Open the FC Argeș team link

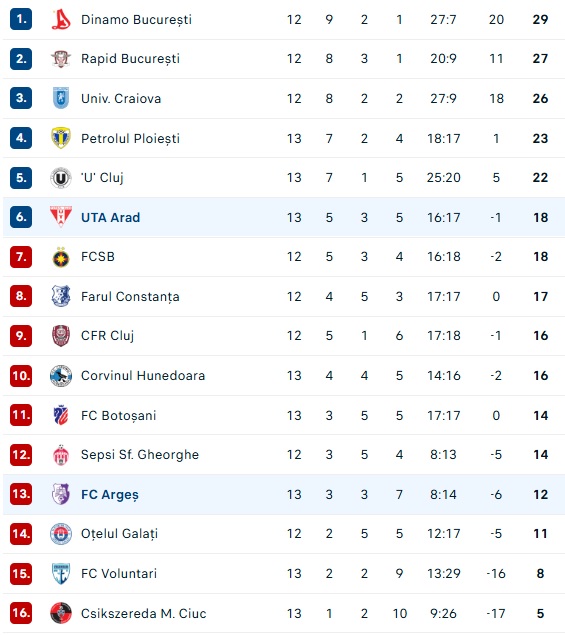[110, 494]
